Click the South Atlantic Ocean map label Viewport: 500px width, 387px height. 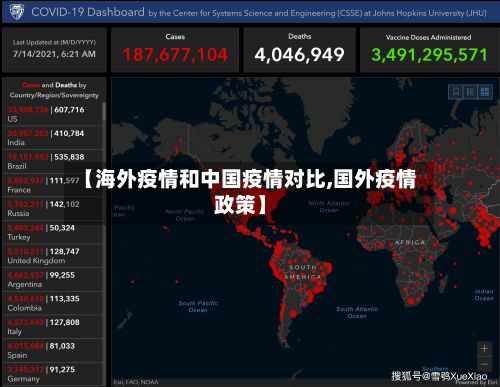(357, 312)
